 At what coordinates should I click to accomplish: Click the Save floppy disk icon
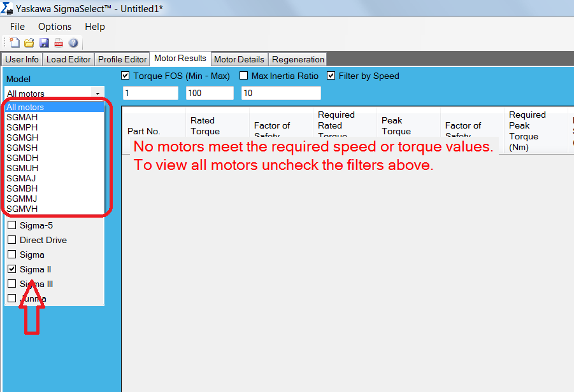point(45,43)
